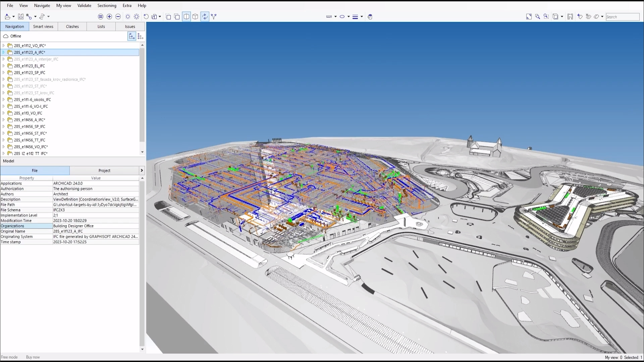644x362 pixels.
Task: Select 285_e1f1-6_okolis_IFC in tree
Action: [33, 100]
